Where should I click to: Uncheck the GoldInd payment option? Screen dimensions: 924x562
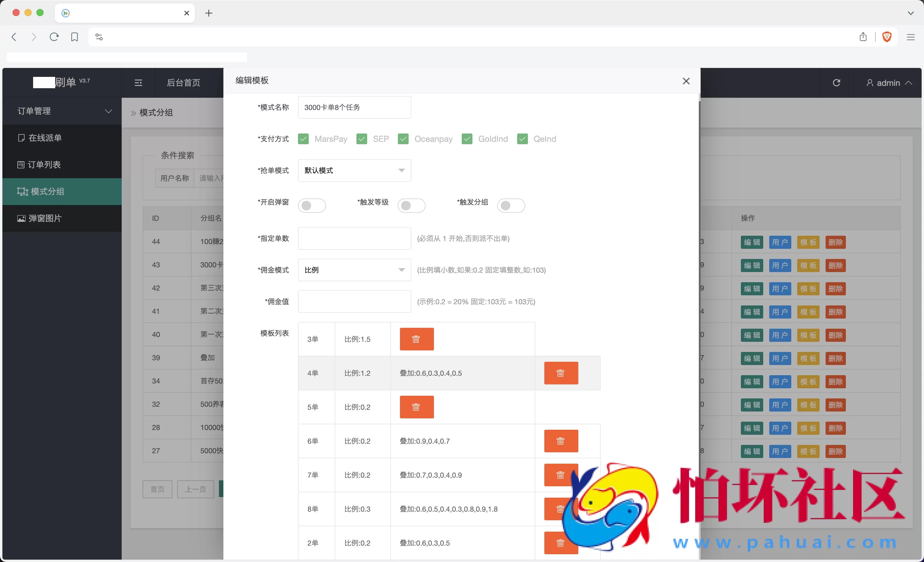pyautogui.click(x=467, y=139)
